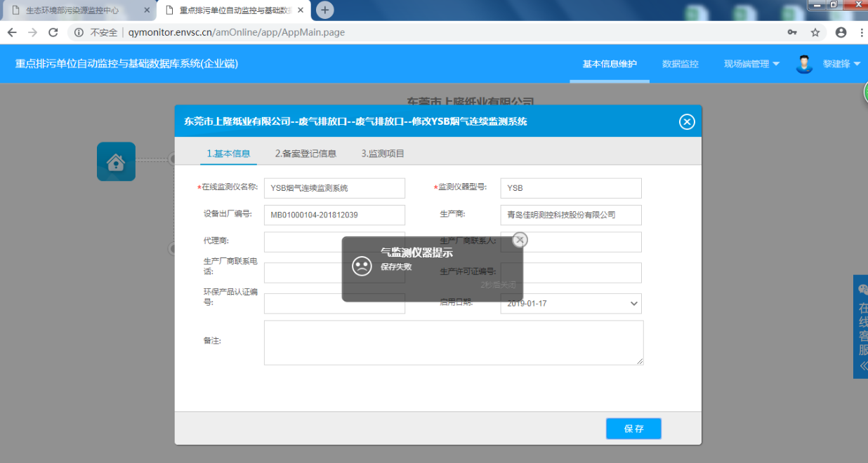Bookmark this page with the star
868x463 pixels.
pyautogui.click(x=815, y=32)
